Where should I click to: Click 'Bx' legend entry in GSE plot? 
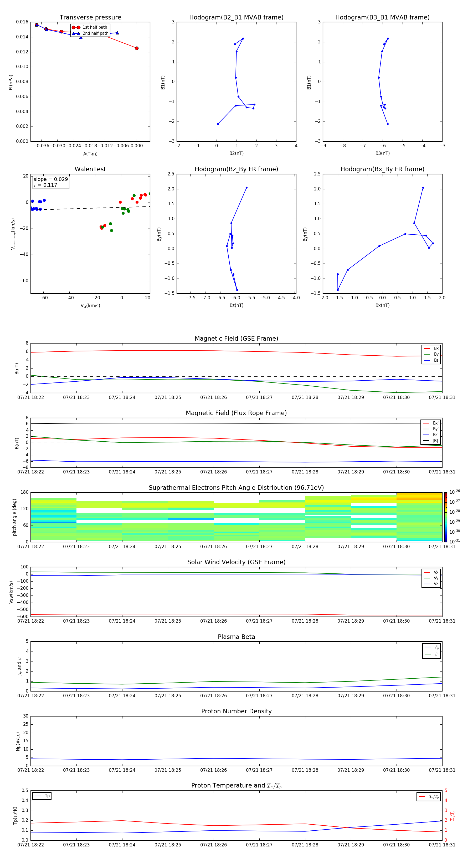pos(431,349)
